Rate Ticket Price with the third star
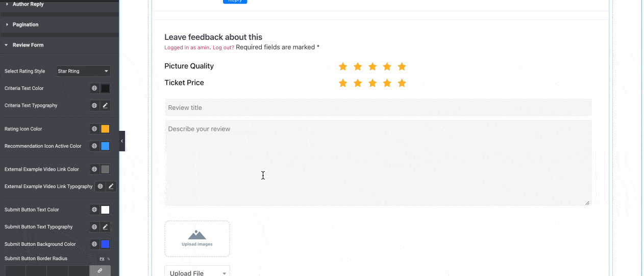 373,83
